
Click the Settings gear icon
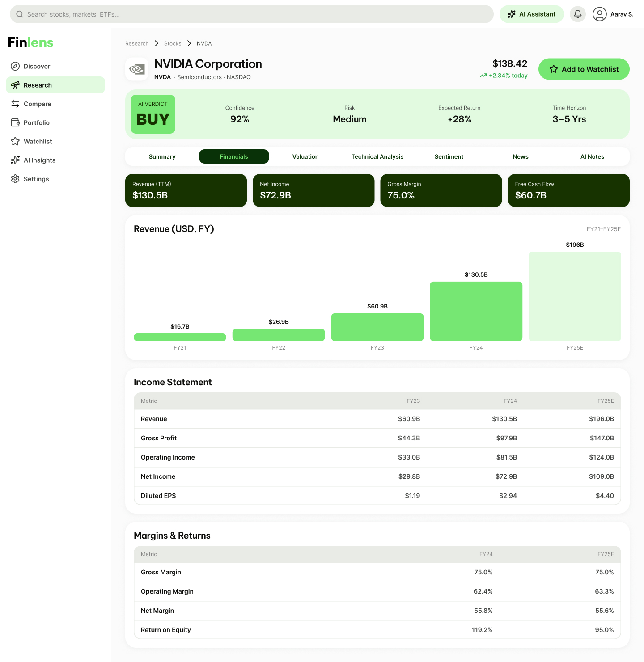(15, 179)
